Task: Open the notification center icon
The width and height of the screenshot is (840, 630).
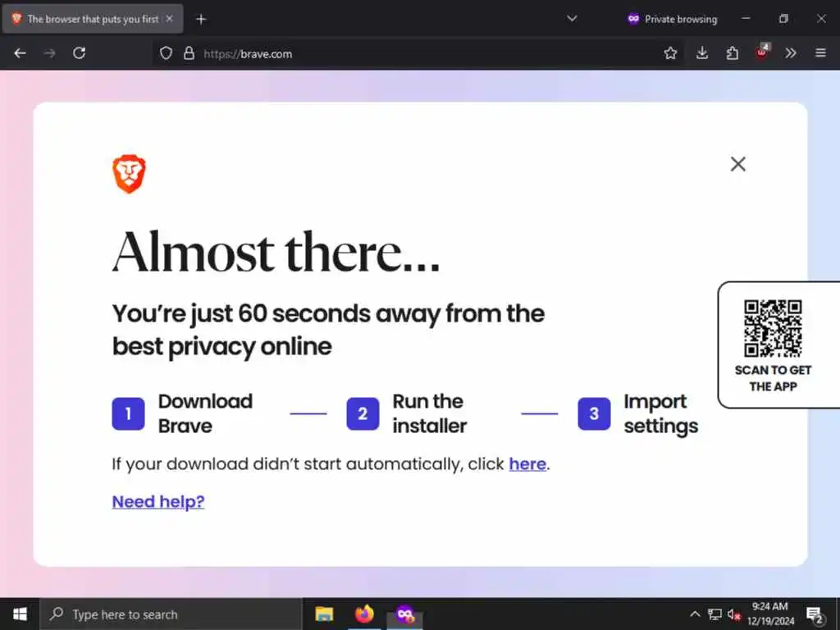Action: pyautogui.click(x=815, y=615)
